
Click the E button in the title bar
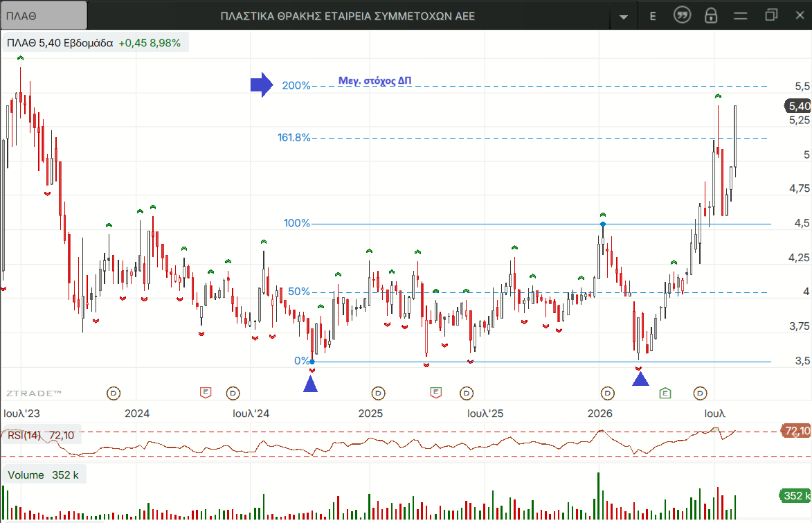click(x=653, y=16)
